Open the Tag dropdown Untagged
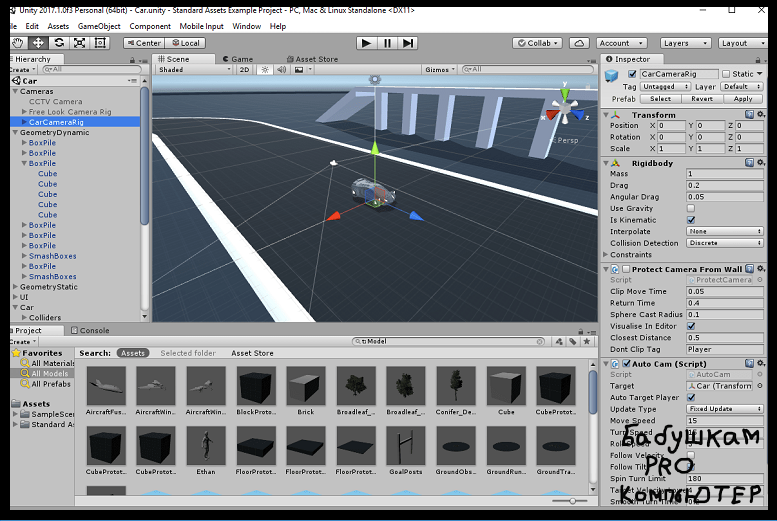The height and width of the screenshot is (521, 777). click(x=665, y=86)
